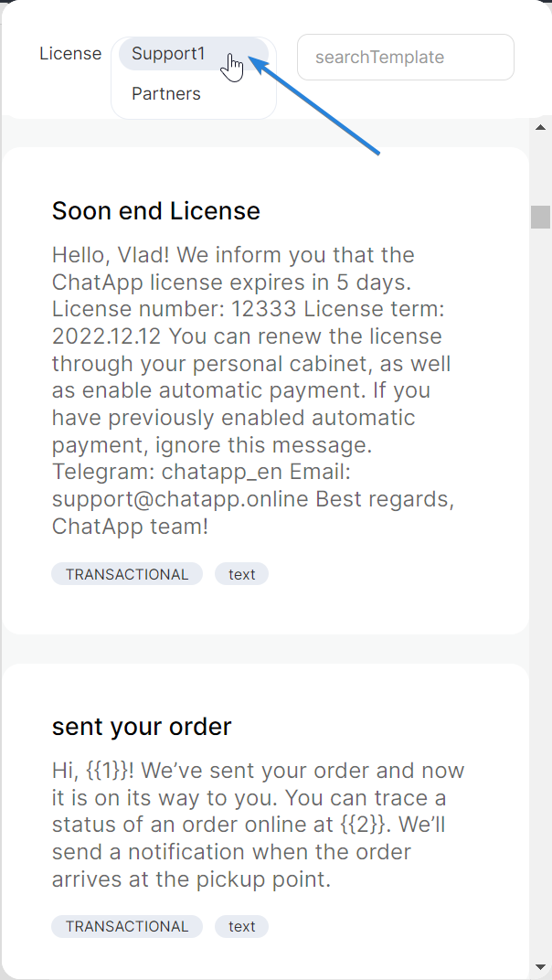Select Support1 in the License dropdown

click(169, 54)
